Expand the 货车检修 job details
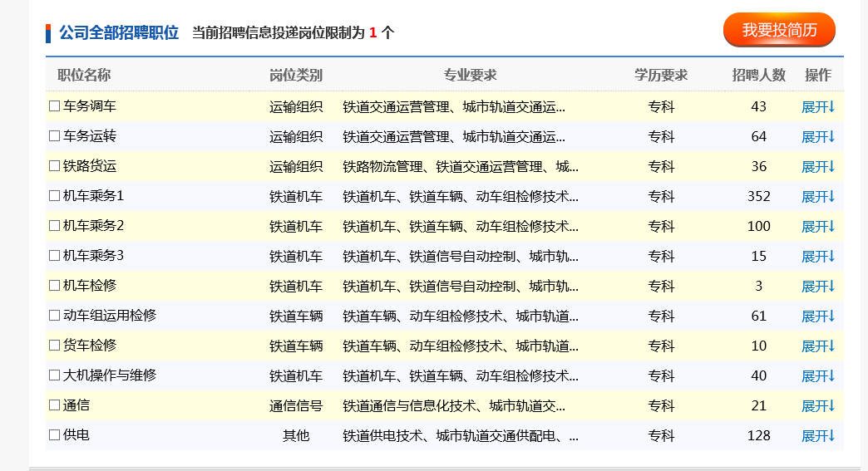This screenshot has width=868, height=471. [817, 346]
